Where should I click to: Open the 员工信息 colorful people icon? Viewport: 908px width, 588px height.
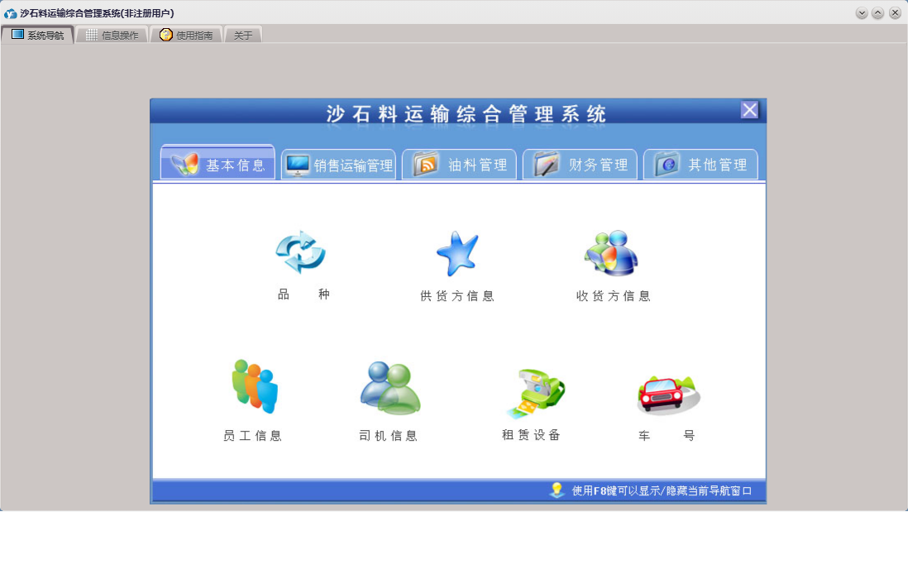255,386
